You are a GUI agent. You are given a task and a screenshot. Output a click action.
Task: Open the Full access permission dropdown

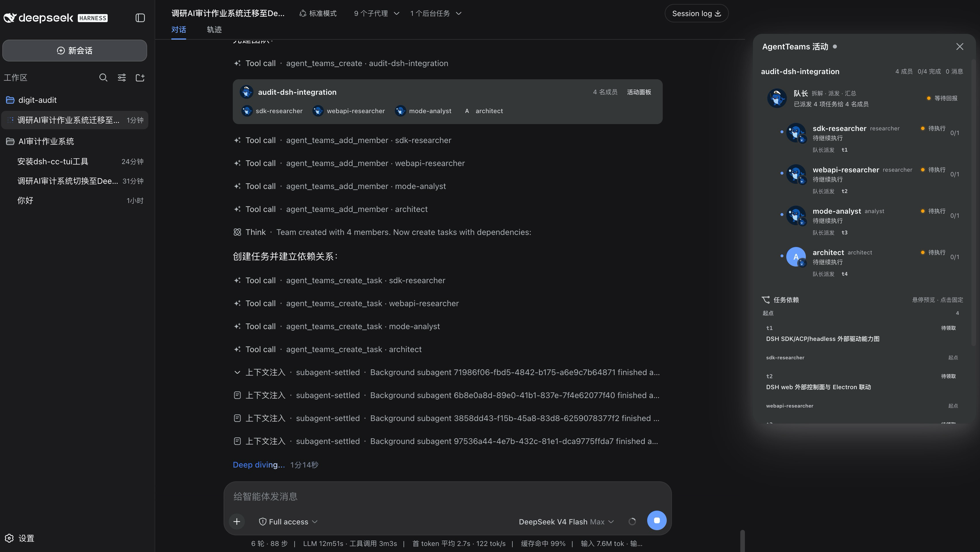(x=288, y=522)
